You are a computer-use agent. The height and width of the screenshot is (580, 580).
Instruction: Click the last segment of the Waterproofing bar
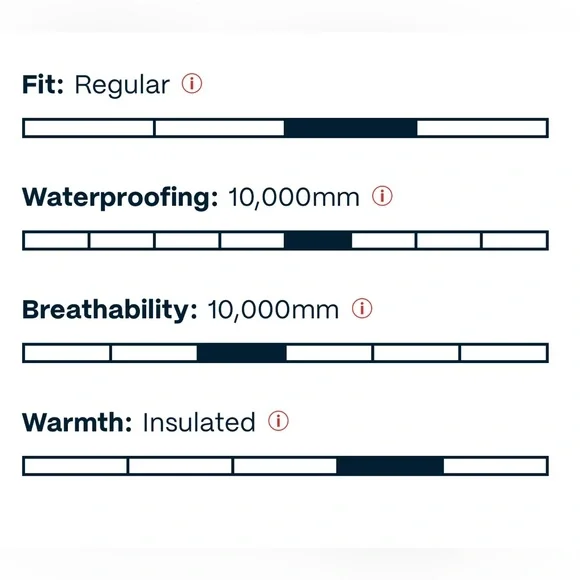point(515,240)
